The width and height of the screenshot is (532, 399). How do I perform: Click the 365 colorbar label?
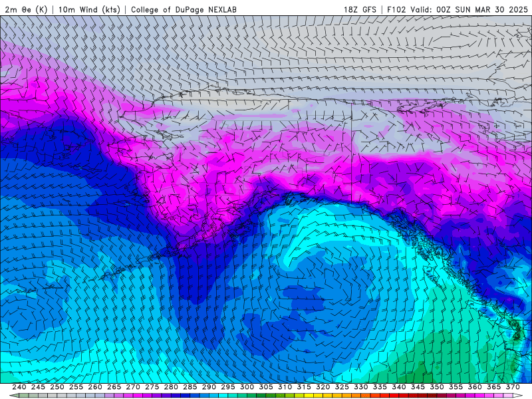(x=494, y=387)
